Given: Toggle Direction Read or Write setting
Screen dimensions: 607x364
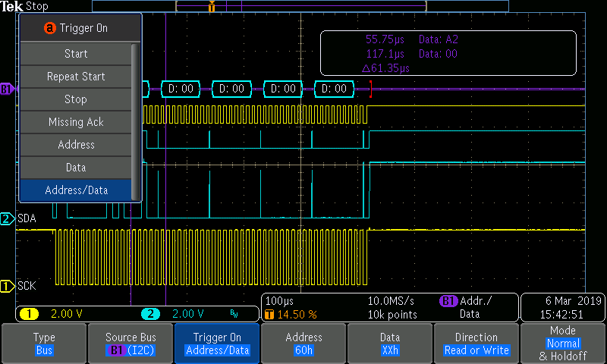Looking at the screenshot, I should [x=476, y=344].
